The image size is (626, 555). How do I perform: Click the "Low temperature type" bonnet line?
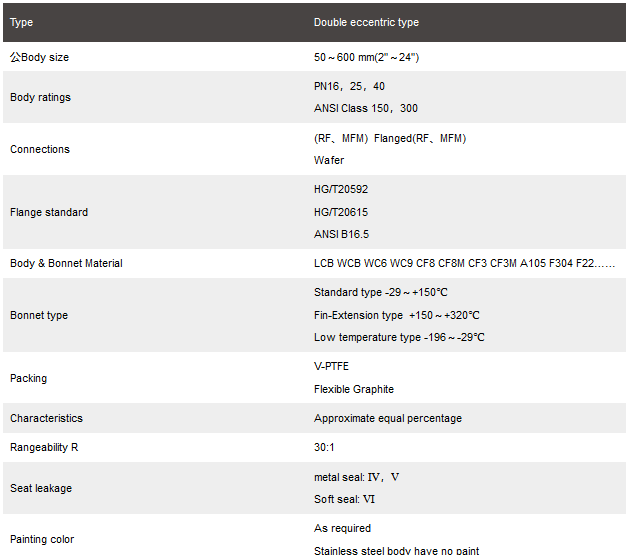coord(399,337)
